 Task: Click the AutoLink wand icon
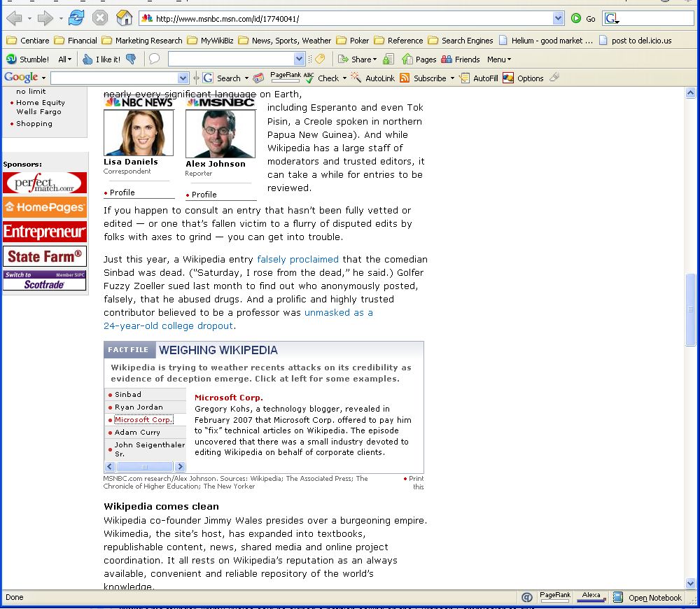tap(356, 77)
